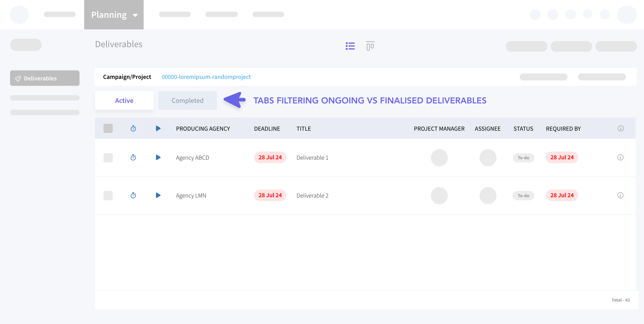Select Deliverables in the sidebar
Image resolution: width=644 pixels, height=324 pixels.
coord(45,78)
